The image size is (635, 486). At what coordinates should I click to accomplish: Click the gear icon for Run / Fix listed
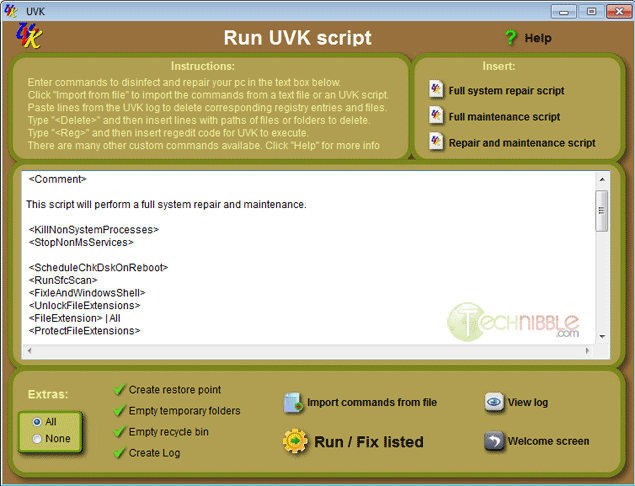tap(295, 441)
